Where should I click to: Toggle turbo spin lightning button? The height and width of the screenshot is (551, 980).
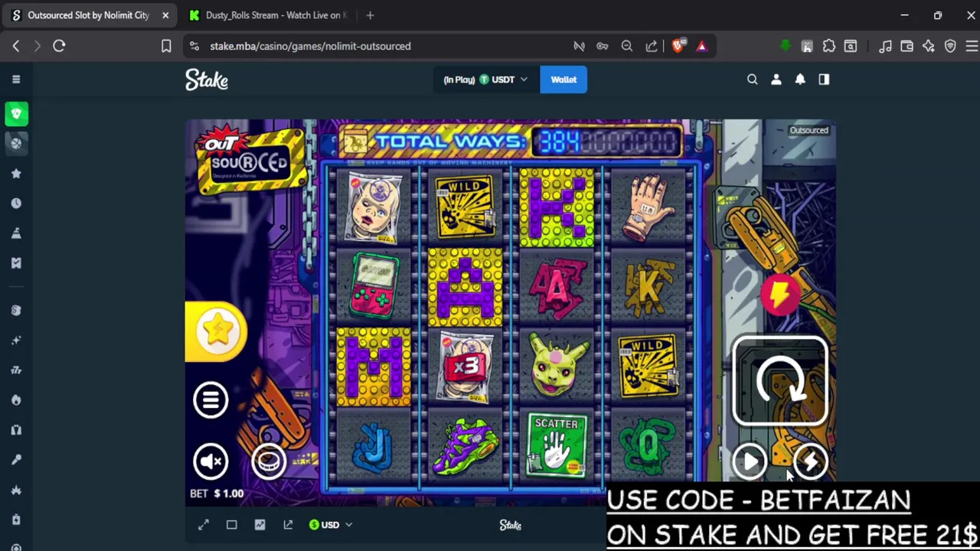[x=811, y=461]
